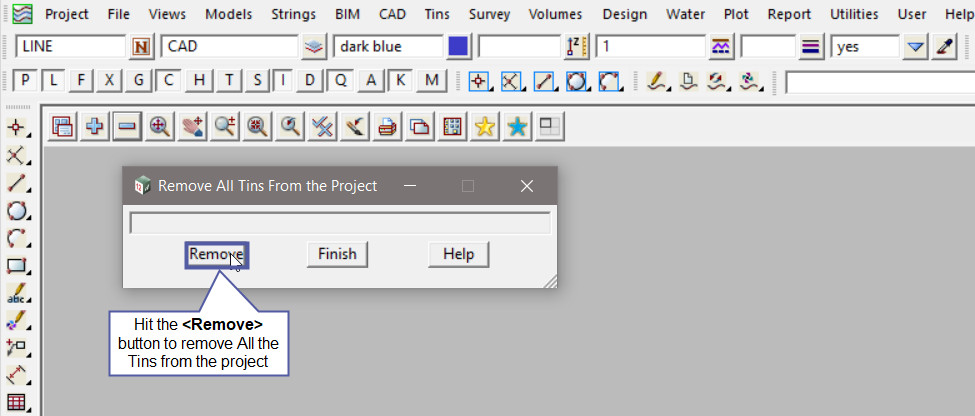Screen dimensions: 975x416
Task: Select the blue star icon
Action: [x=517, y=126]
